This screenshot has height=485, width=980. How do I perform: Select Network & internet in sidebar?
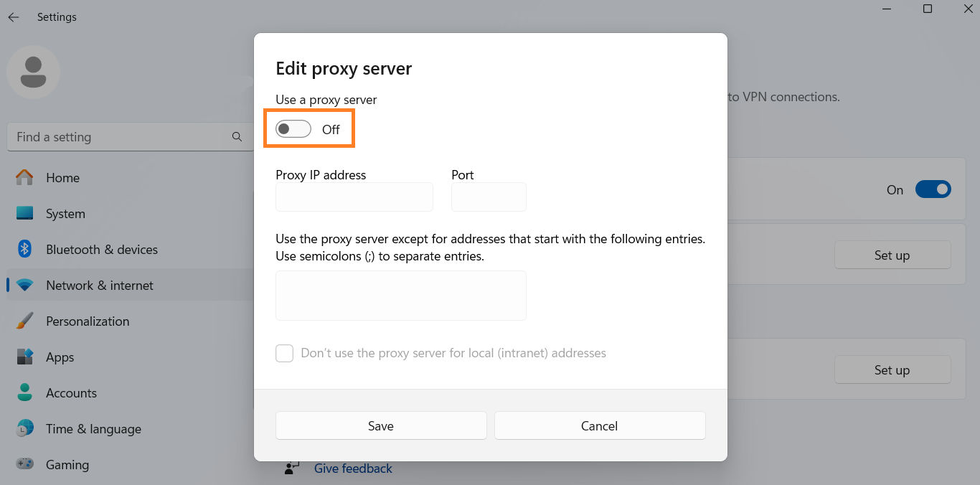click(x=130, y=285)
